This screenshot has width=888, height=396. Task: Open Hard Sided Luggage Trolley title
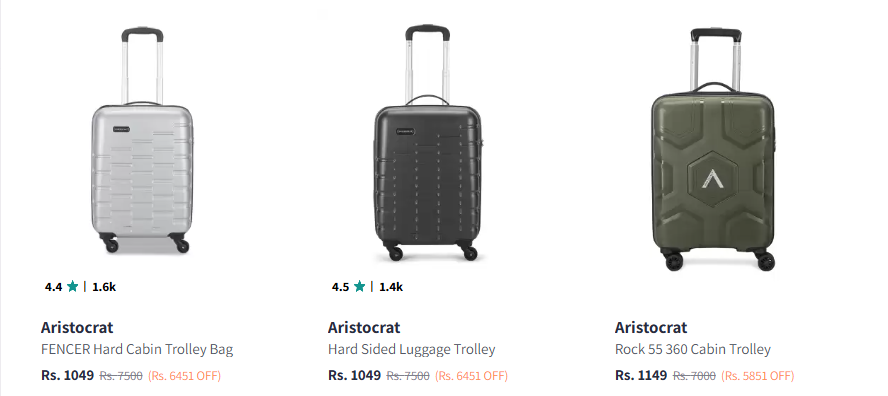[x=412, y=350]
